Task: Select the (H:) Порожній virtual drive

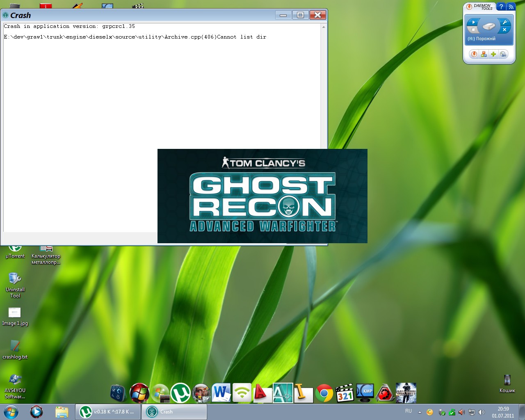Action: (x=488, y=30)
